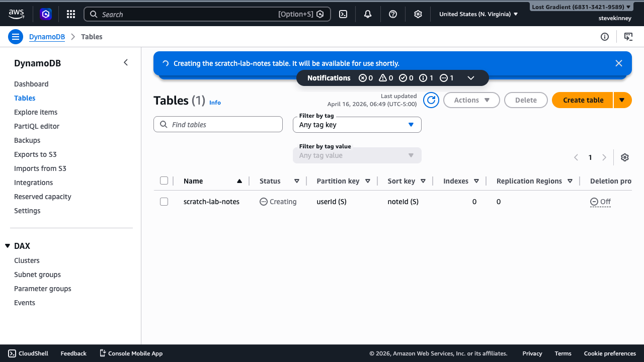
Task: Dismiss the table creation banner
Action: pyautogui.click(x=619, y=63)
